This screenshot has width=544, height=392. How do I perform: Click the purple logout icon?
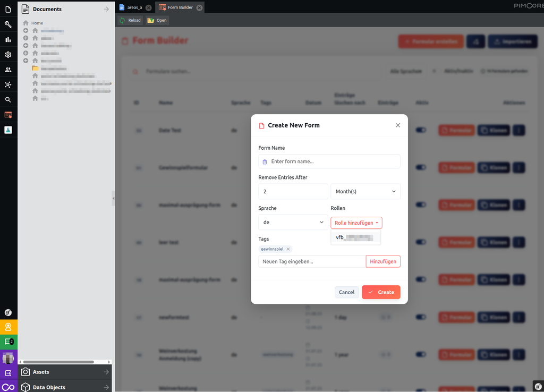point(8,373)
